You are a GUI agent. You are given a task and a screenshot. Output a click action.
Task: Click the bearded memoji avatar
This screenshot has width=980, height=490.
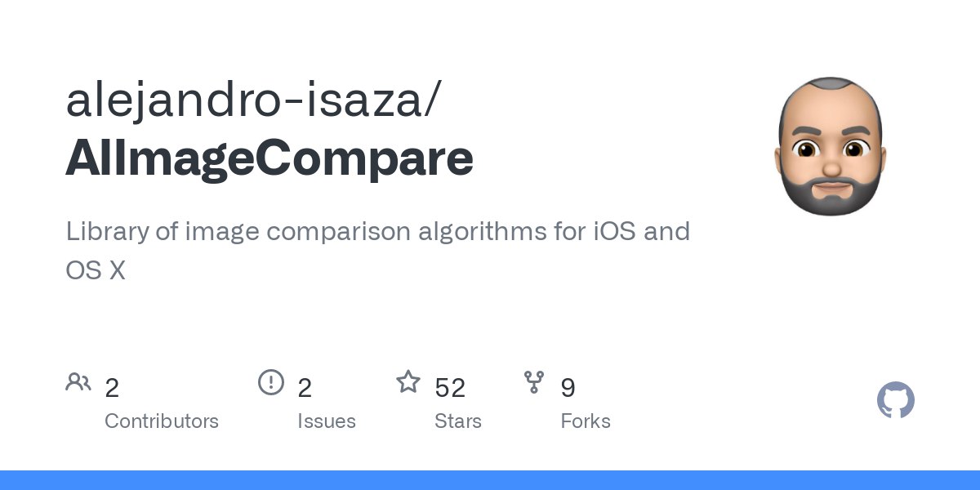coord(830,147)
